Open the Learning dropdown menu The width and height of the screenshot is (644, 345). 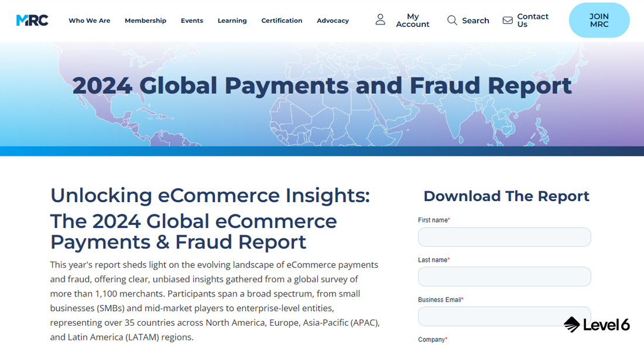[232, 21]
